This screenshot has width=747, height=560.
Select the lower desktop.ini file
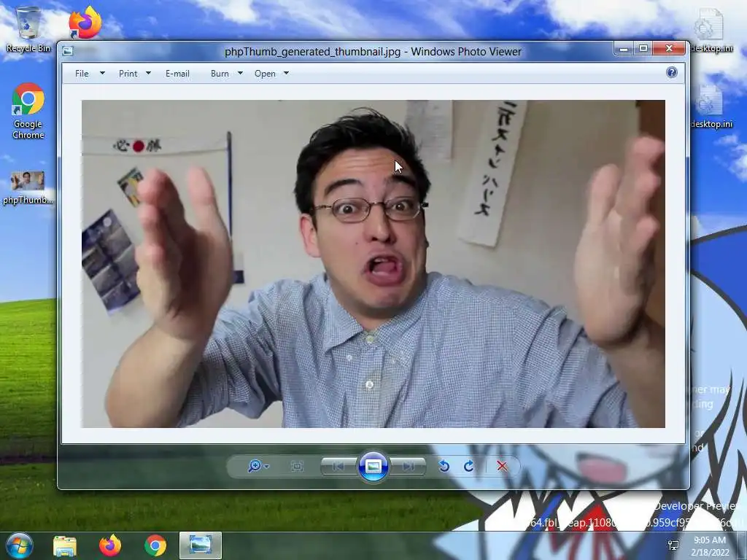click(711, 106)
